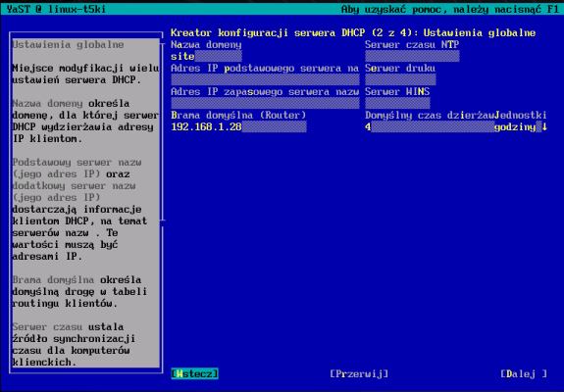564x392 pixels.
Task: Click the Wstecz button
Action: pos(194,373)
